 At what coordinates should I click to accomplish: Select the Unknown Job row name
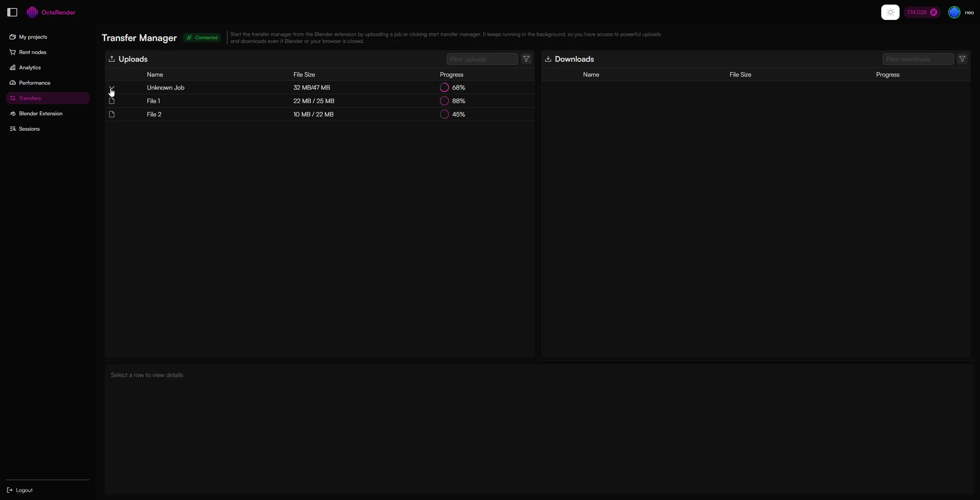click(x=165, y=87)
